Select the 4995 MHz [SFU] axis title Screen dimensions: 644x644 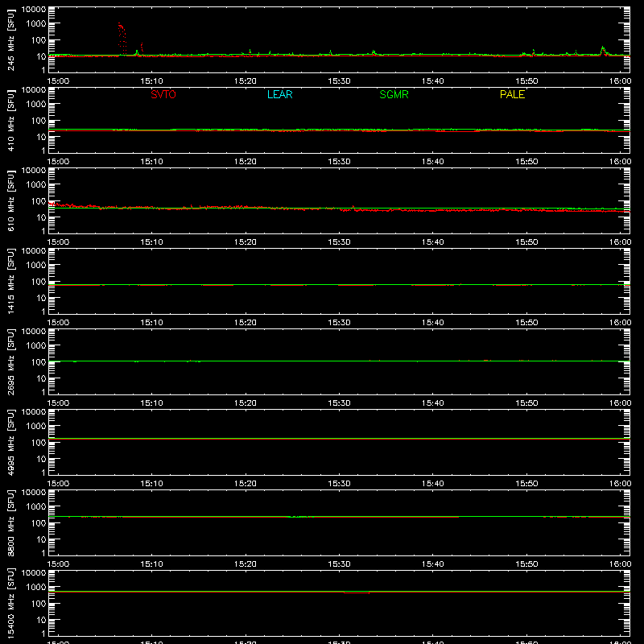10,442
